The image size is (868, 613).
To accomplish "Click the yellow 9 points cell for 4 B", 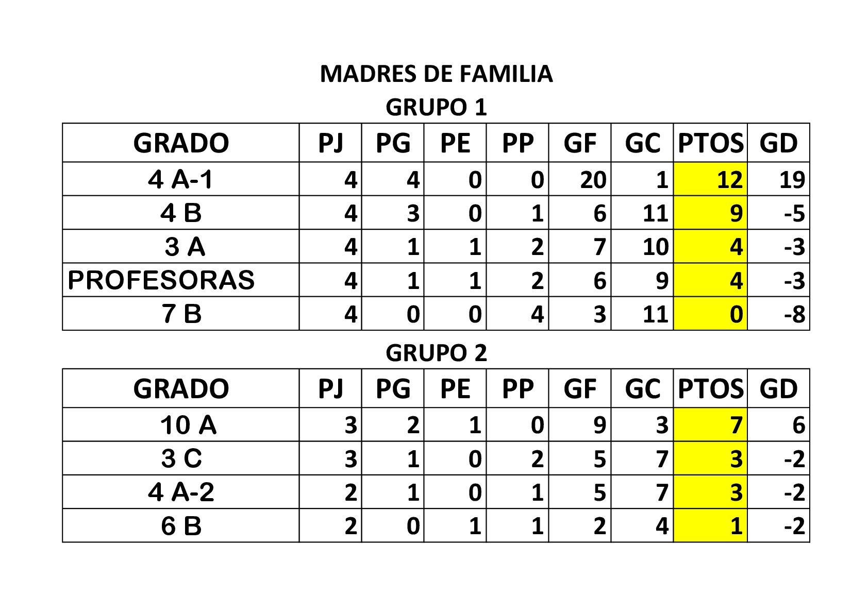I will coord(710,213).
